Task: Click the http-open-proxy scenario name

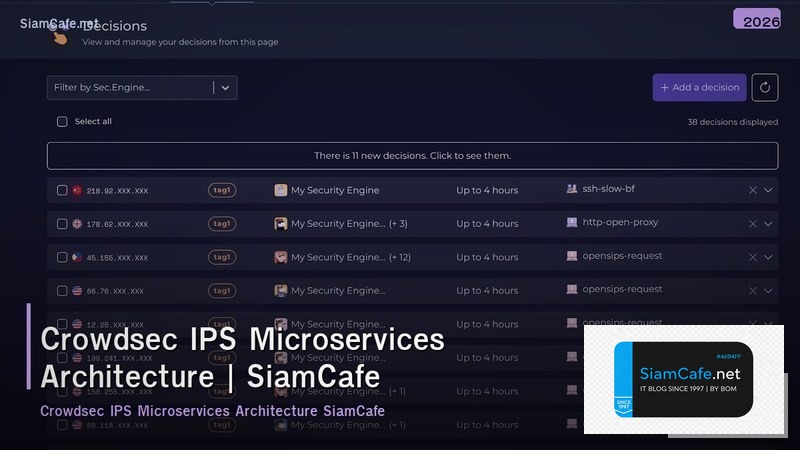Action: [620, 222]
